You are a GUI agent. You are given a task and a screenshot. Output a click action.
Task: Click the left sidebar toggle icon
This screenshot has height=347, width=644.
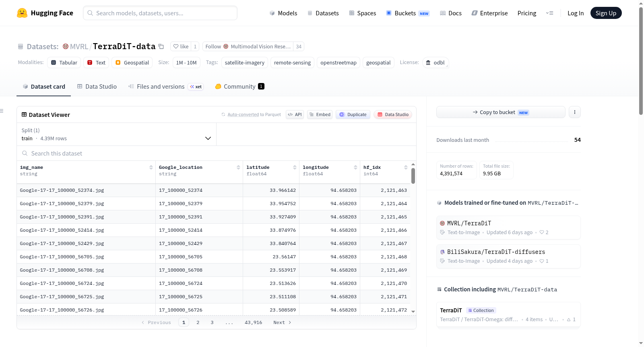[2, 111]
